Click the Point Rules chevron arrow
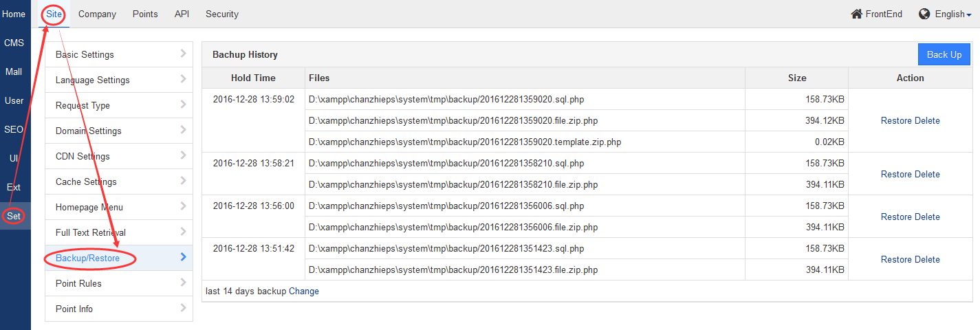The image size is (980, 330). pyautogui.click(x=183, y=283)
